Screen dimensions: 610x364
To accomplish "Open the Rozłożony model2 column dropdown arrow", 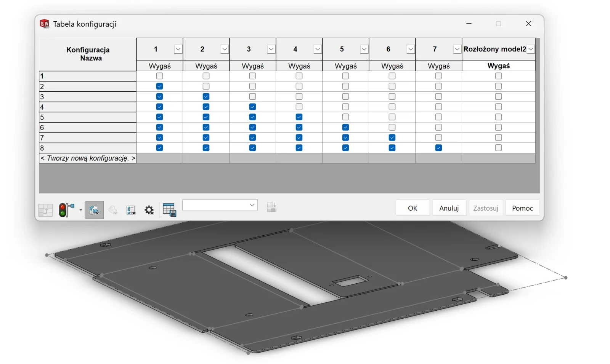I will point(531,49).
